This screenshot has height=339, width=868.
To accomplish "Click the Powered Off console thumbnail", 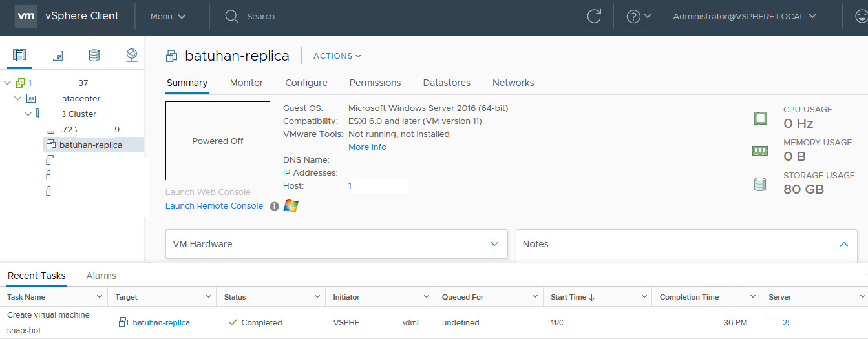I will [x=218, y=141].
